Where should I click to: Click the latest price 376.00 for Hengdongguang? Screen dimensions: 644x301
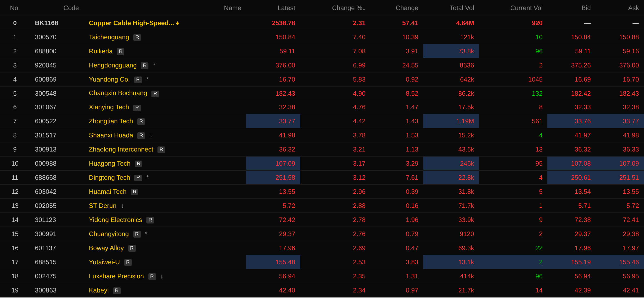click(285, 65)
